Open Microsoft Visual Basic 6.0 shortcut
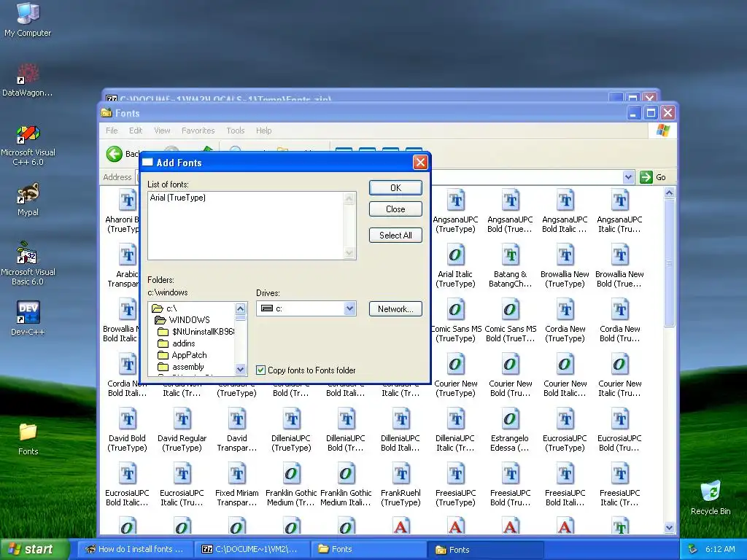747x560 pixels. click(28, 263)
